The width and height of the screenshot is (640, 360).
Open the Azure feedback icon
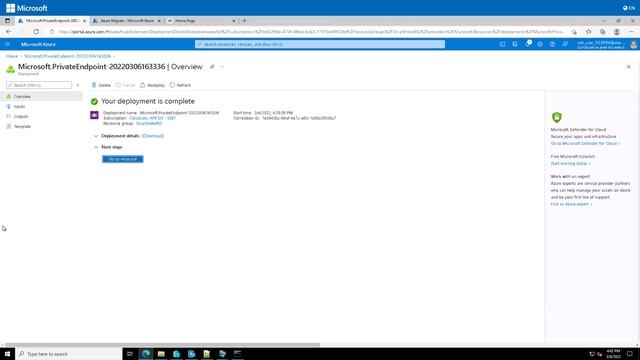click(565, 44)
